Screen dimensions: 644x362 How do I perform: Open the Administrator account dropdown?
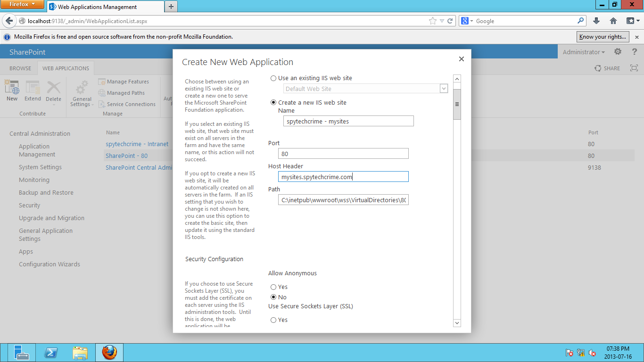pos(584,52)
